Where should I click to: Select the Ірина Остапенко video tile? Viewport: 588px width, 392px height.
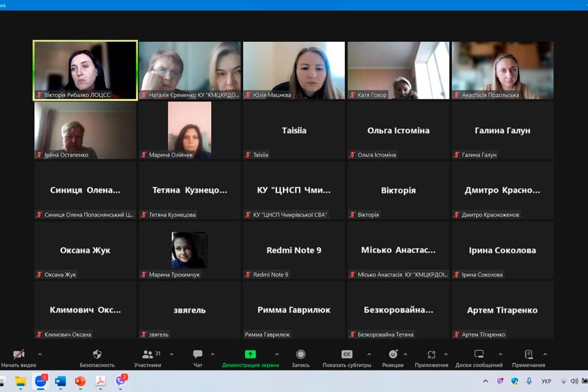tap(86, 131)
